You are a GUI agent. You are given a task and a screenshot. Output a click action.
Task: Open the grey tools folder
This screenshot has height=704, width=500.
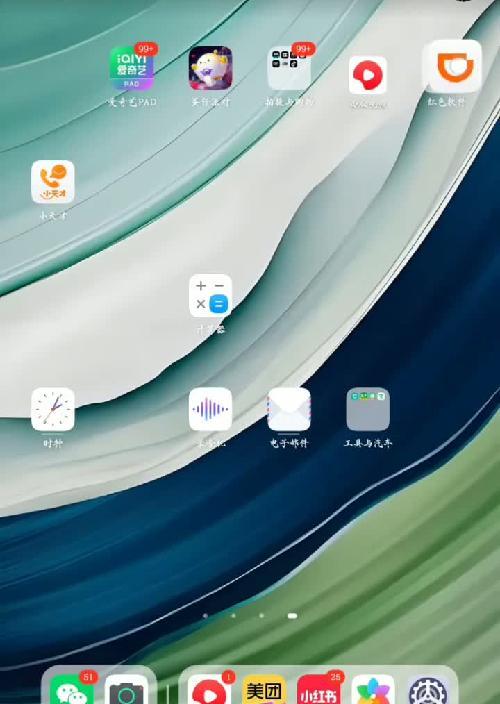368,409
